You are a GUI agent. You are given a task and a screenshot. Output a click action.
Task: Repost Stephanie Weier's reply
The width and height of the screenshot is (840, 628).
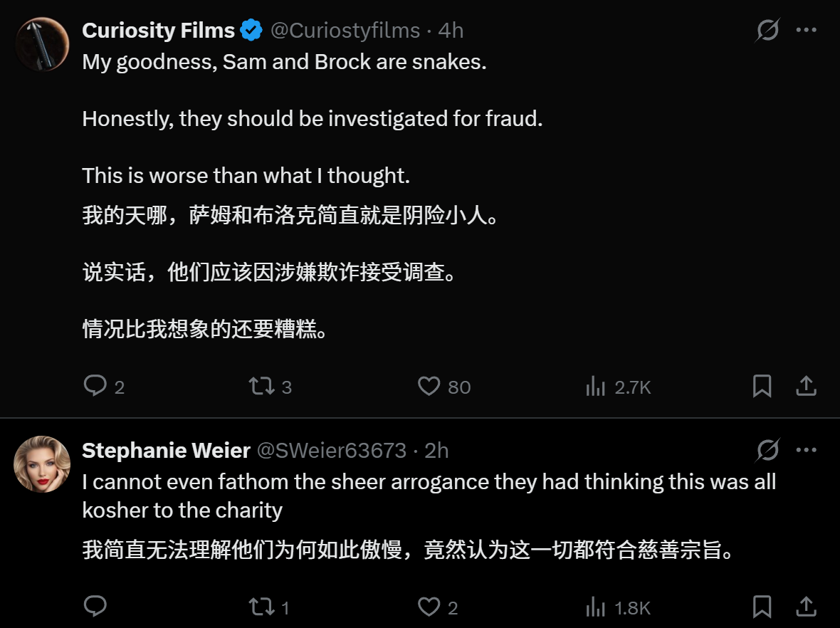pos(269,607)
